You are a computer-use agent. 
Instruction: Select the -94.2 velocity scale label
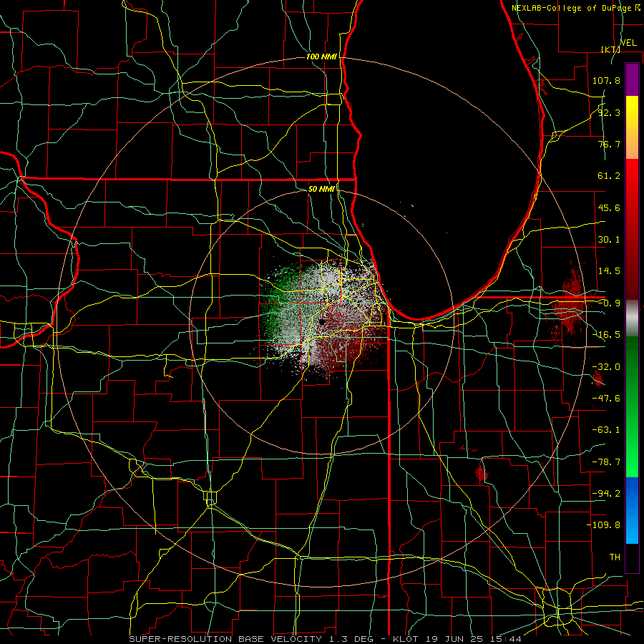click(606, 493)
